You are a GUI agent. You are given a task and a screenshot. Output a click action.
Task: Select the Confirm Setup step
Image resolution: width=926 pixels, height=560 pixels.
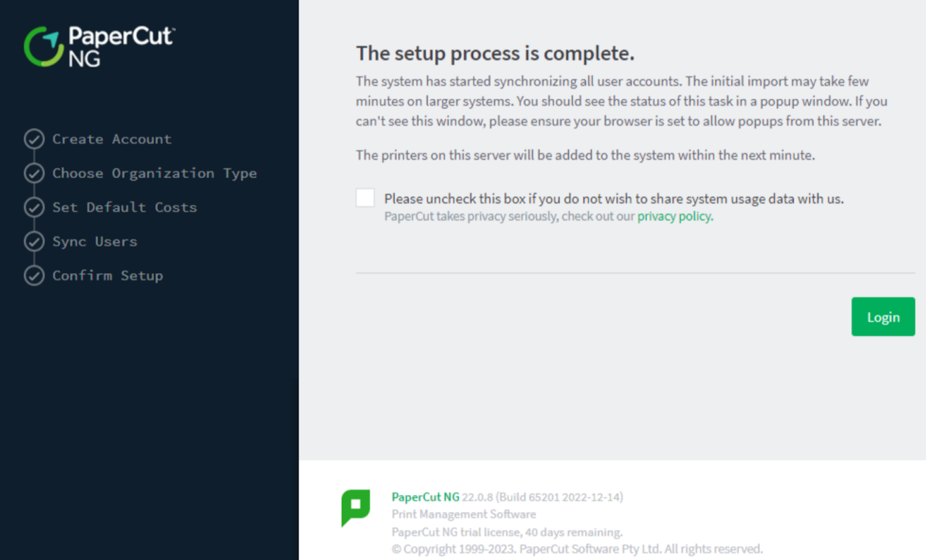[x=108, y=275]
